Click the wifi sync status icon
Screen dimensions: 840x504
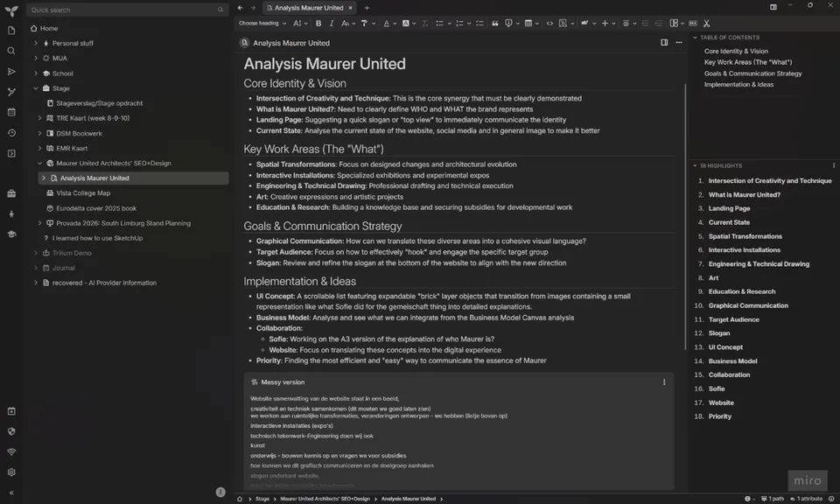click(11, 452)
